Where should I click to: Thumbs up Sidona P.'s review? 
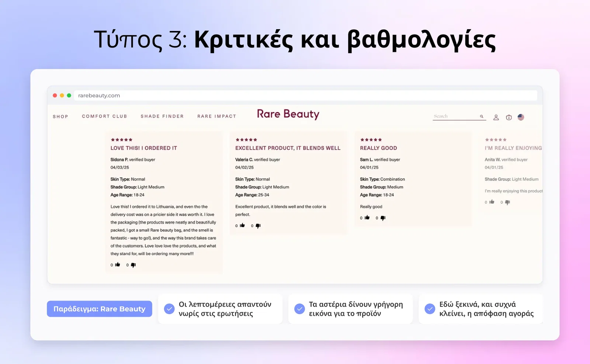coord(118,264)
